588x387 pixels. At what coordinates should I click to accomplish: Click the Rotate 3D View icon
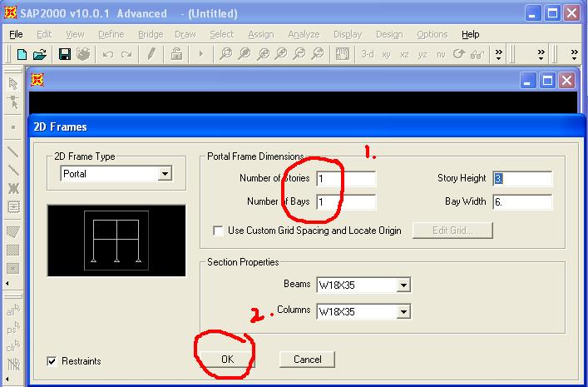tap(458, 54)
